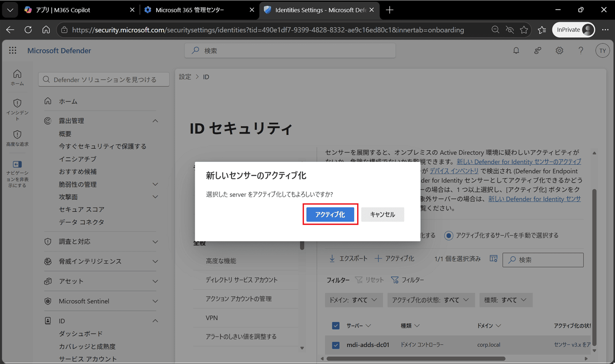
Task: Open 高度な機能 settings item
Action: tap(221, 261)
